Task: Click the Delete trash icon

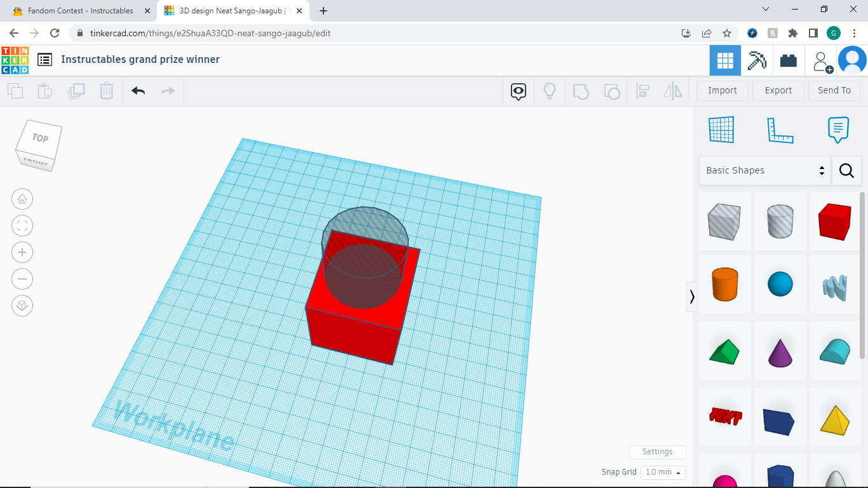Action: (107, 91)
